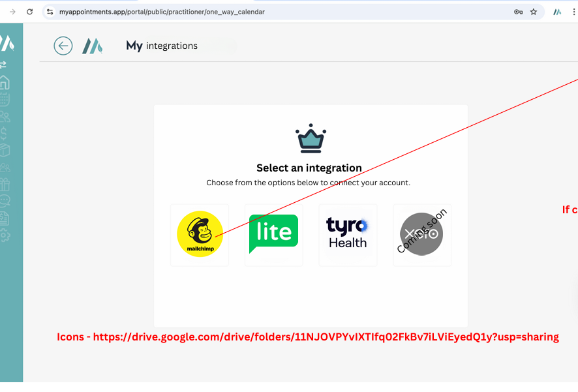Click the two-people clients icon in sidebar
This screenshot has height=392, width=578.
[x=5, y=117]
